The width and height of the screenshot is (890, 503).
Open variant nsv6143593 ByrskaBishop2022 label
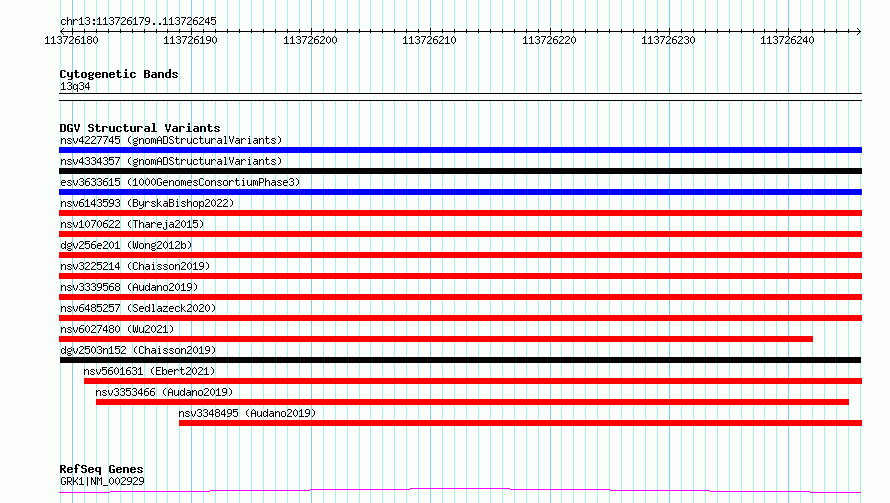click(147, 203)
